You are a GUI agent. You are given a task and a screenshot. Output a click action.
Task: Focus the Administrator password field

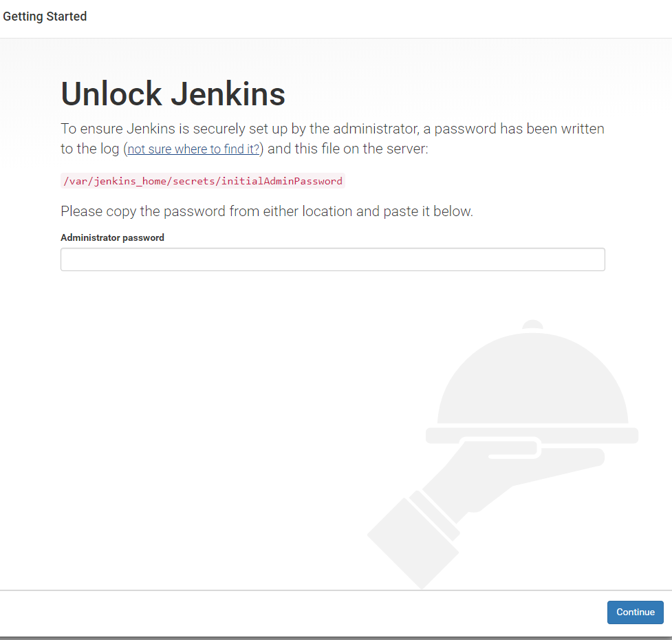(333, 259)
